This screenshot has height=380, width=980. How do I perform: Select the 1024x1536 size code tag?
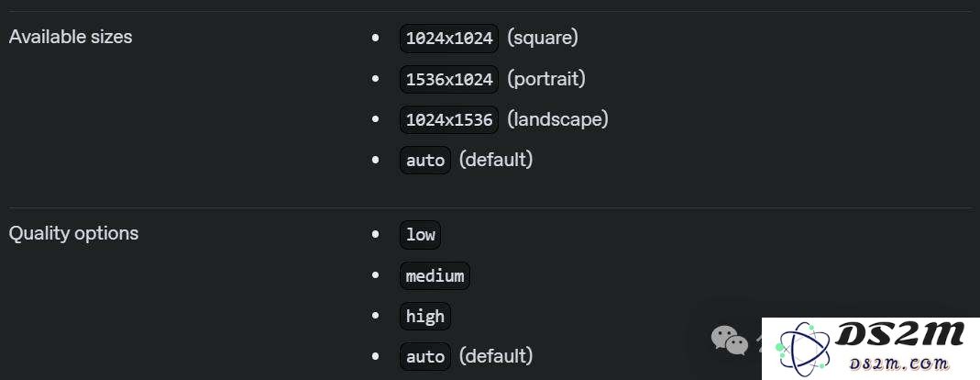pyautogui.click(x=449, y=119)
